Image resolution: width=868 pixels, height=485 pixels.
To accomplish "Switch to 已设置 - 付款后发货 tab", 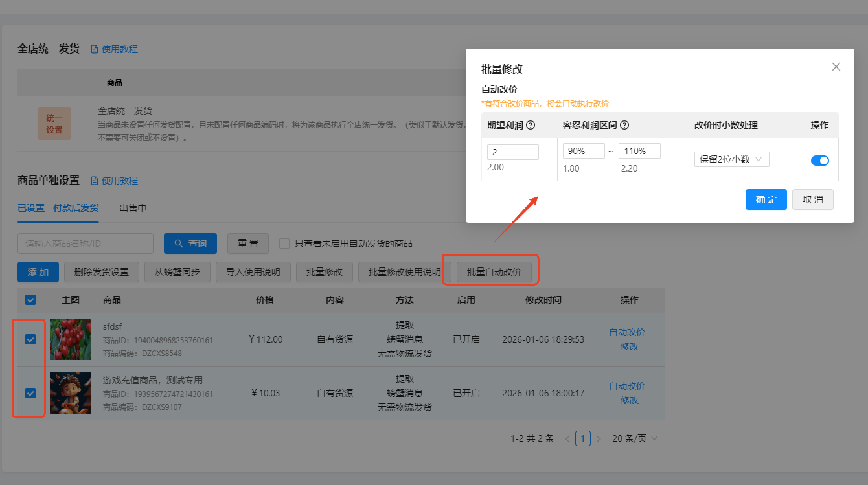I will tap(58, 208).
